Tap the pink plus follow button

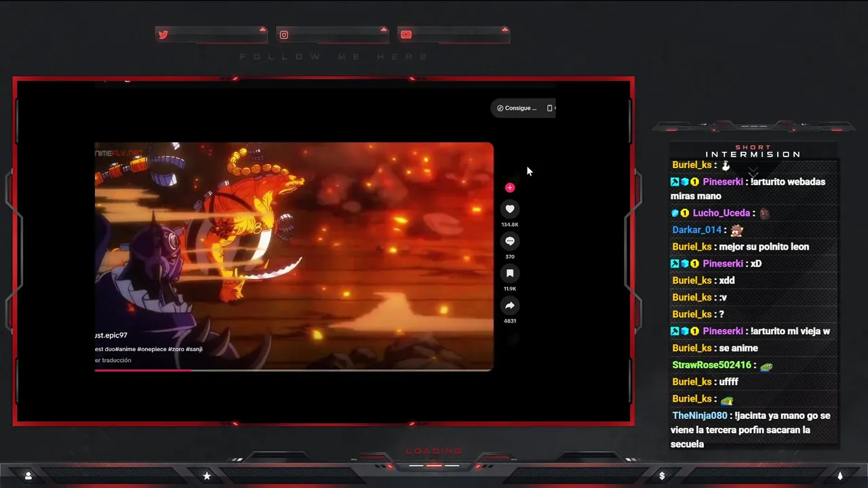[x=510, y=188]
